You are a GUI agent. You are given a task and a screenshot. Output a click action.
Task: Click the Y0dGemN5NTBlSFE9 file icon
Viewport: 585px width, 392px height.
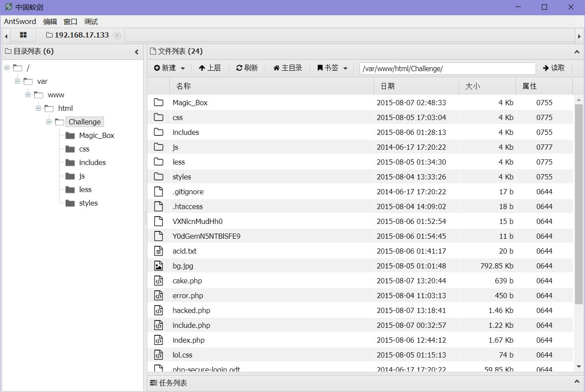click(x=159, y=236)
